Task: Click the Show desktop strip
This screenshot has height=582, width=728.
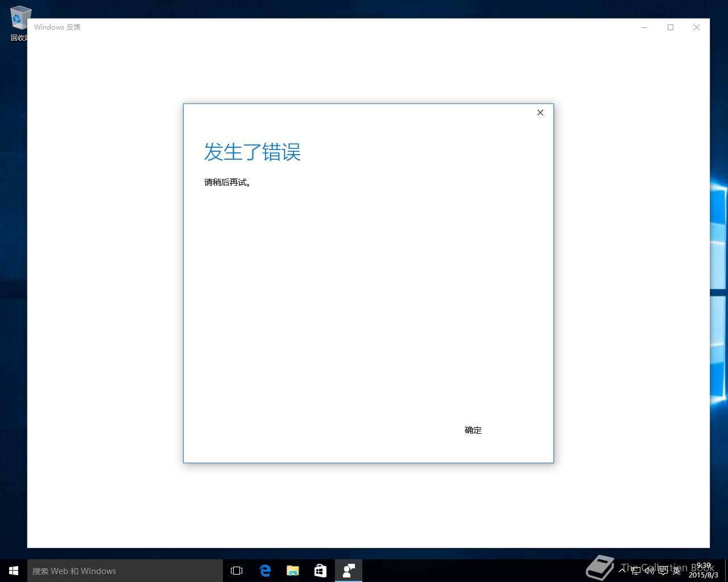Action: point(726,571)
